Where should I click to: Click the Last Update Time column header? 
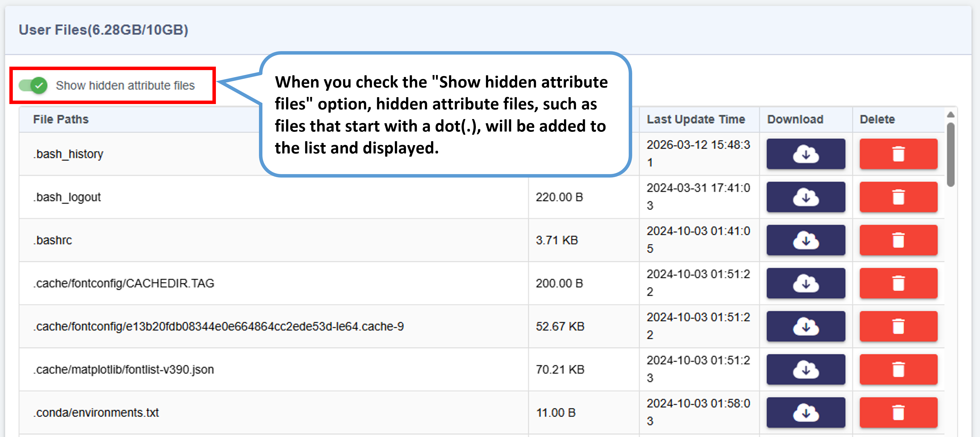695,119
